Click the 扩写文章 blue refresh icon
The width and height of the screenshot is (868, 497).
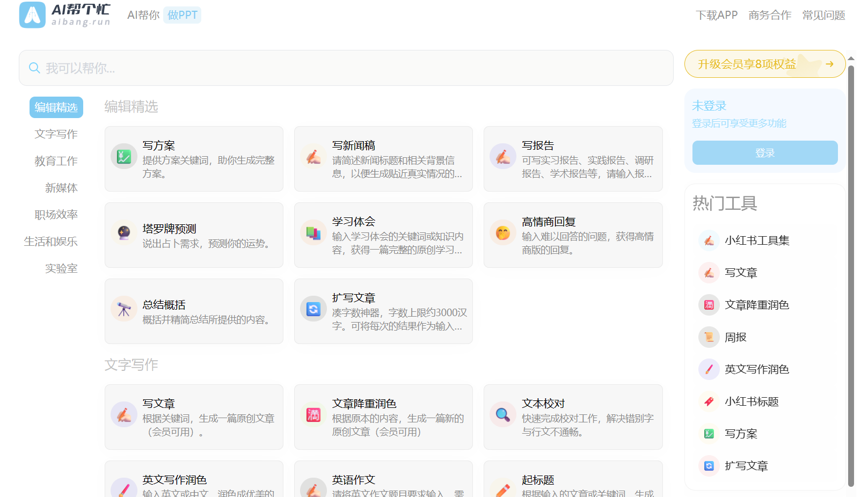(x=313, y=310)
